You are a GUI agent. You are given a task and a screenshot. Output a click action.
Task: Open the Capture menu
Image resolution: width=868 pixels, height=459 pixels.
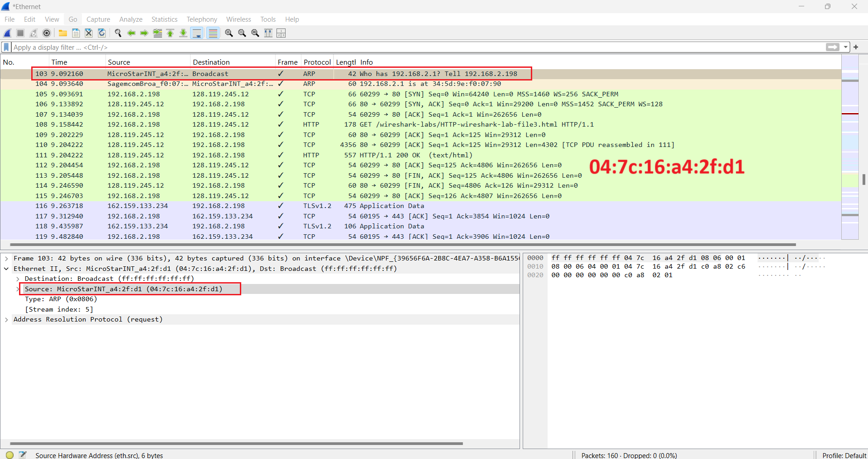point(98,19)
